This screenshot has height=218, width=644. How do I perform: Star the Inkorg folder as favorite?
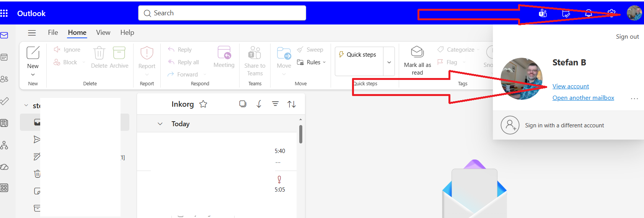tap(203, 104)
